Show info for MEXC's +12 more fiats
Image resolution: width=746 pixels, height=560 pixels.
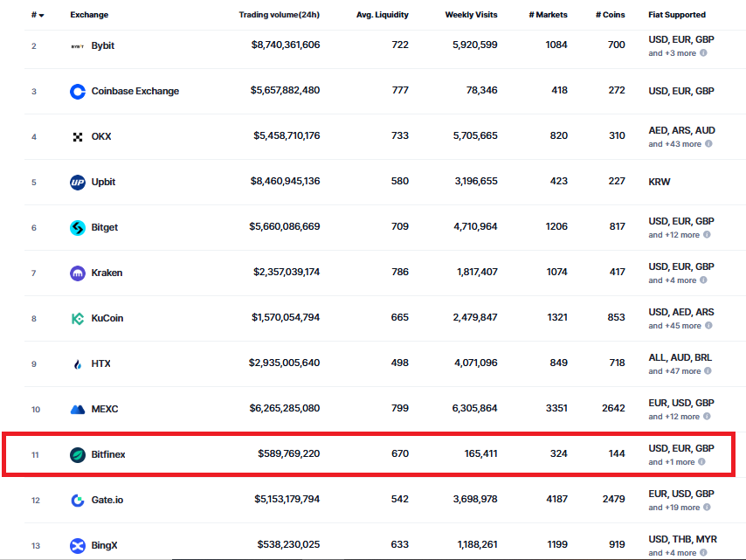click(x=707, y=417)
